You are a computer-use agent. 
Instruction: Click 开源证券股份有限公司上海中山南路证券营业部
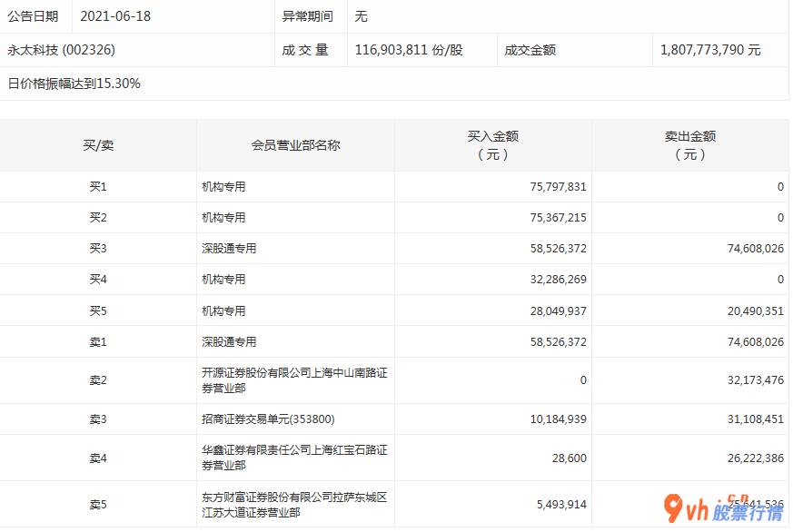[x=294, y=379]
